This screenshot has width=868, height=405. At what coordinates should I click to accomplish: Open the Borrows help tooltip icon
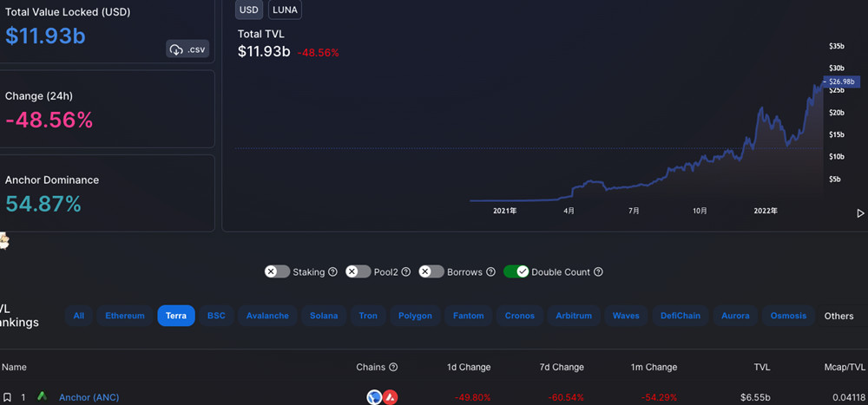point(490,272)
